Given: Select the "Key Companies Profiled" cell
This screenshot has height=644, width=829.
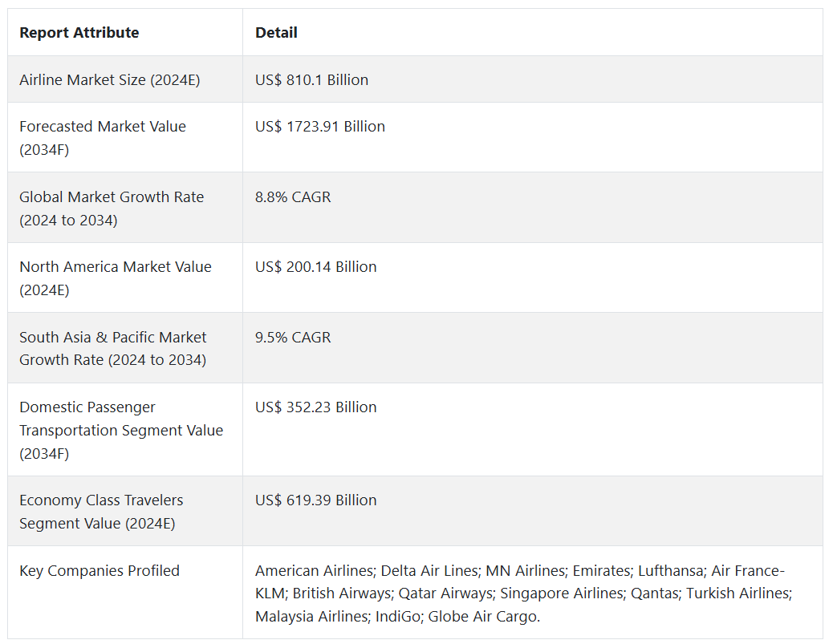Looking at the screenshot, I should coord(100,571).
